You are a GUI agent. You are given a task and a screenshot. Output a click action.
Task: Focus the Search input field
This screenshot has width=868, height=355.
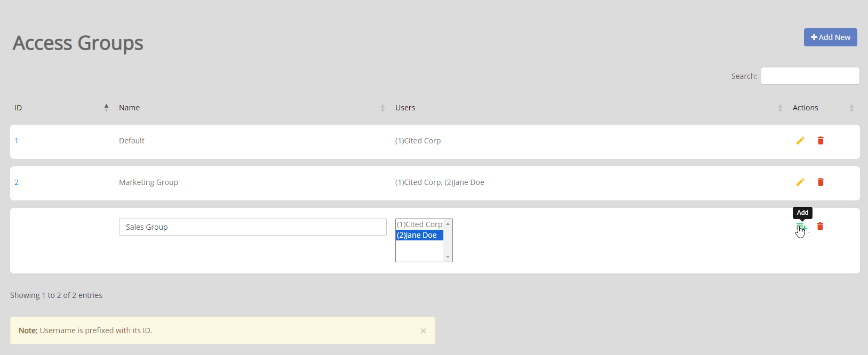click(x=810, y=76)
